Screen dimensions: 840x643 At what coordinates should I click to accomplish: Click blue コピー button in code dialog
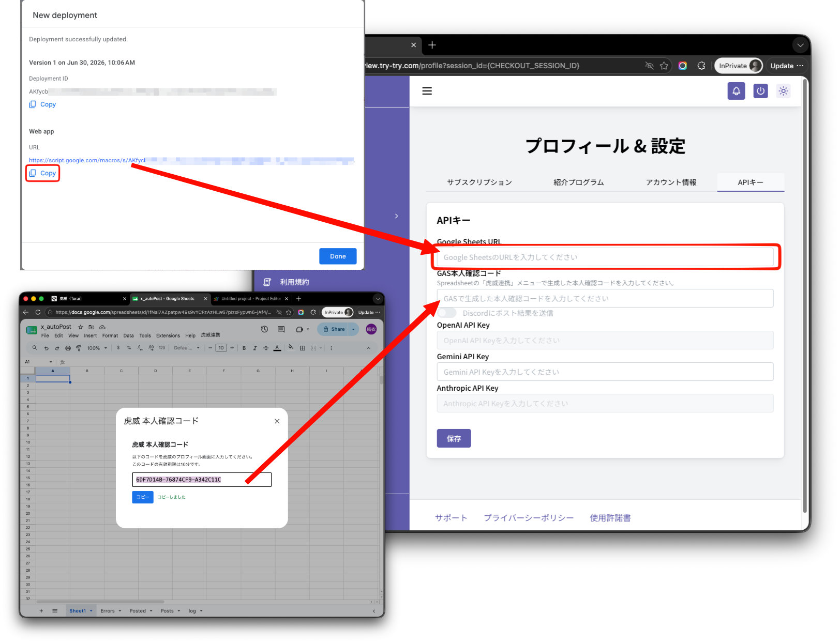[143, 497]
